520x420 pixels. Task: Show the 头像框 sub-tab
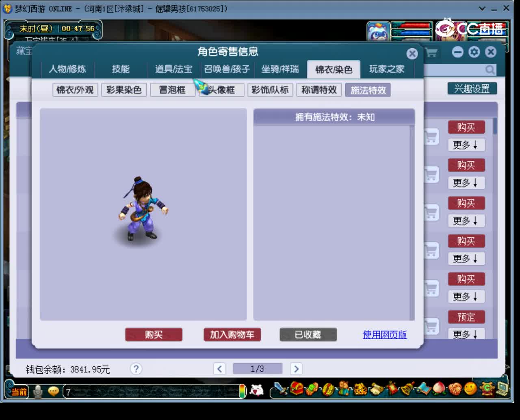[x=221, y=90]
